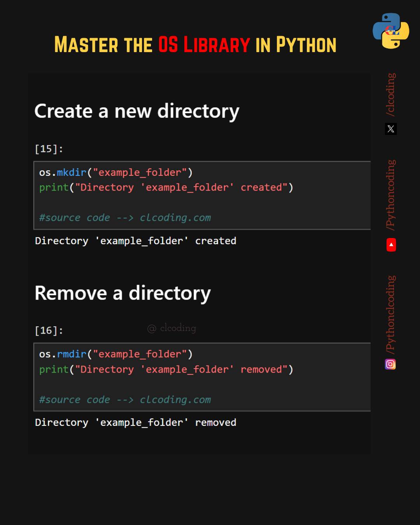Click the os.rmdir("example_folder") code line
The width and height of the screenshot is (420, 525).
[x=116, y=354]
